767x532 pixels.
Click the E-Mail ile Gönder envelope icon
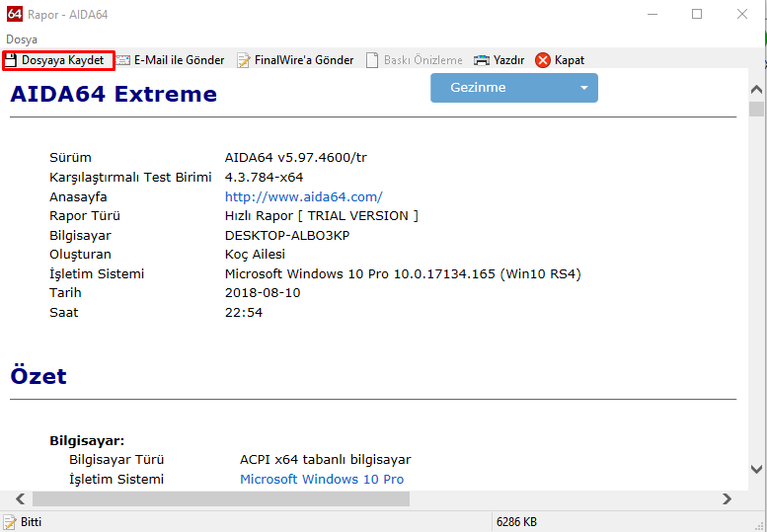(122, 60)
